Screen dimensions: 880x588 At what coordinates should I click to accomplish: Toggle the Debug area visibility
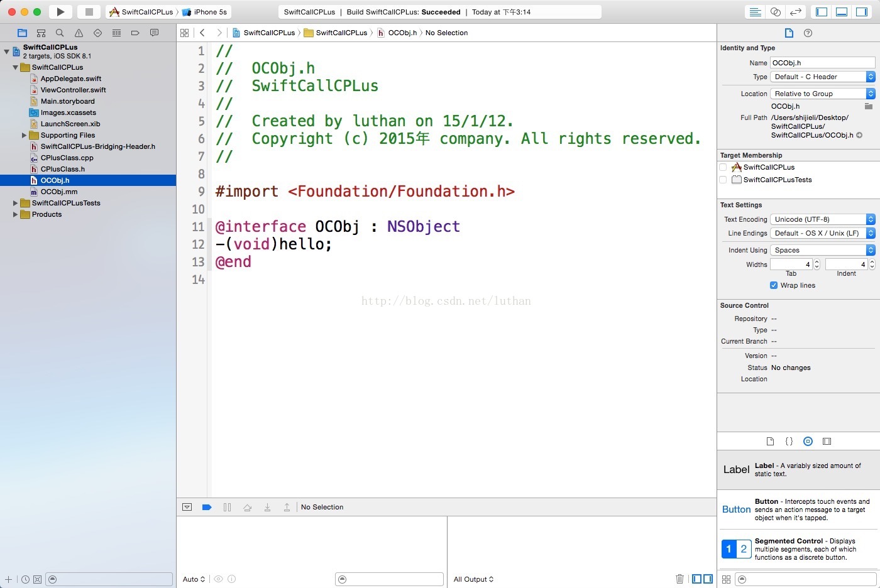pyautogui.click(x=842, y=12)
